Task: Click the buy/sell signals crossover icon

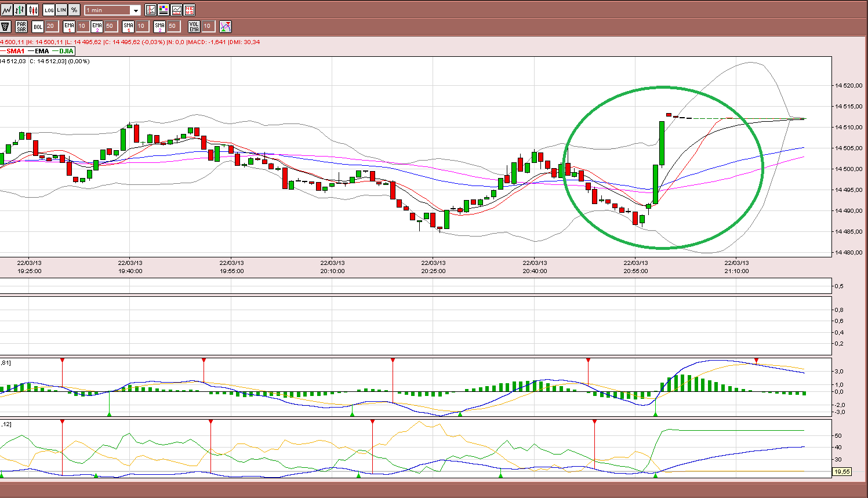Action: pos(226,27)
